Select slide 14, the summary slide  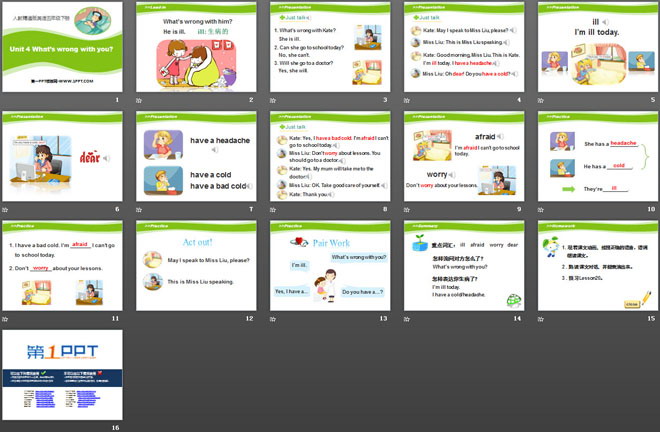[464, 266]
